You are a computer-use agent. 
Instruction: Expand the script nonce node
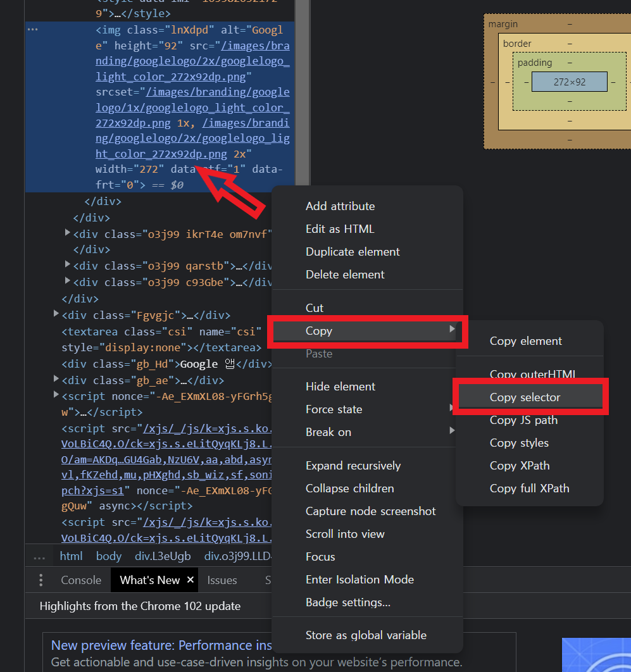coord(56,395)
